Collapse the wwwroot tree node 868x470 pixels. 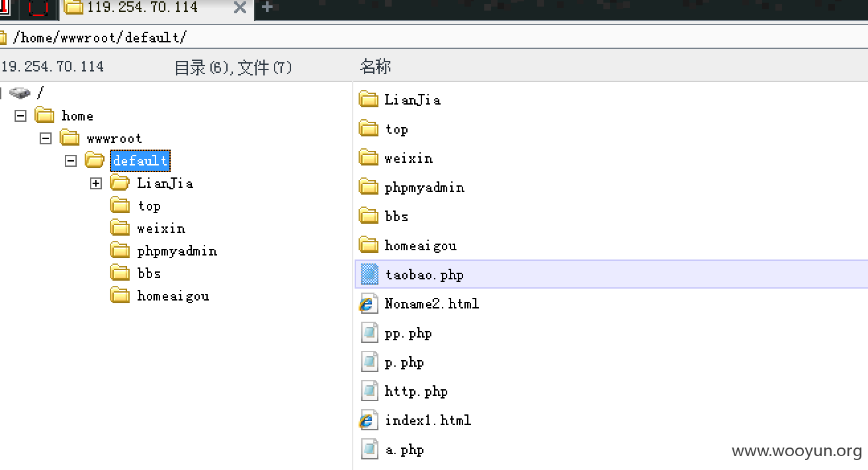pyautogui.click(x=46, y=138)
